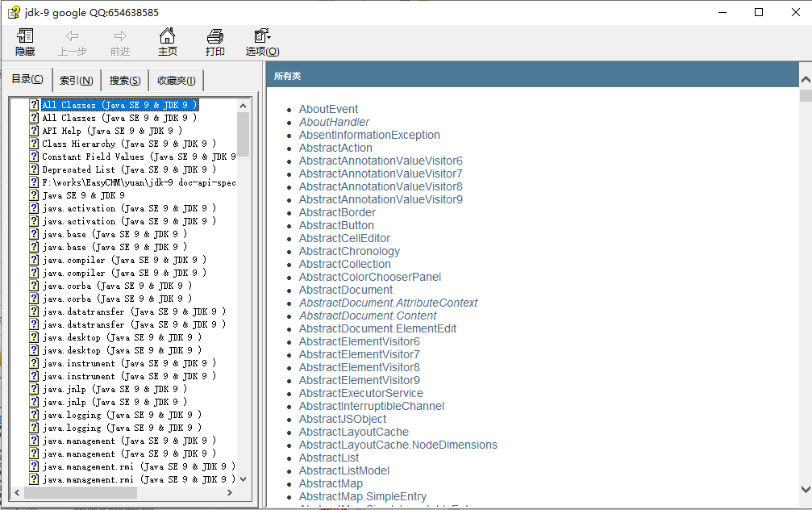Switch to the Index (索引) tab
Viewport: 812px width, 510px height.
pos(76,81)
